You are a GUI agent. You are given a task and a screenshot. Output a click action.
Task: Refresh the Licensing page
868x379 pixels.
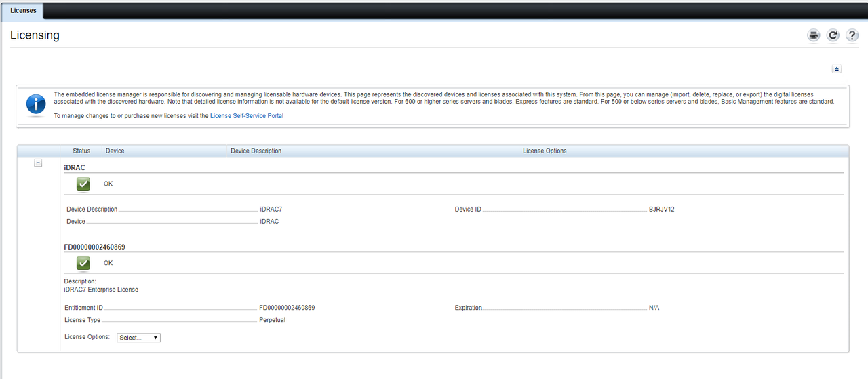(833, 36)
